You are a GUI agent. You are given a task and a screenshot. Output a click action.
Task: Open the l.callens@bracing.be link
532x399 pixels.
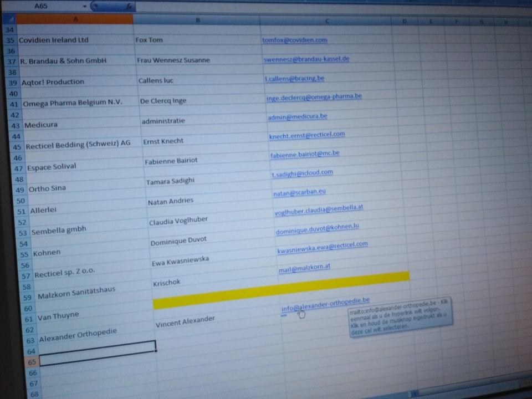[294, 78]
